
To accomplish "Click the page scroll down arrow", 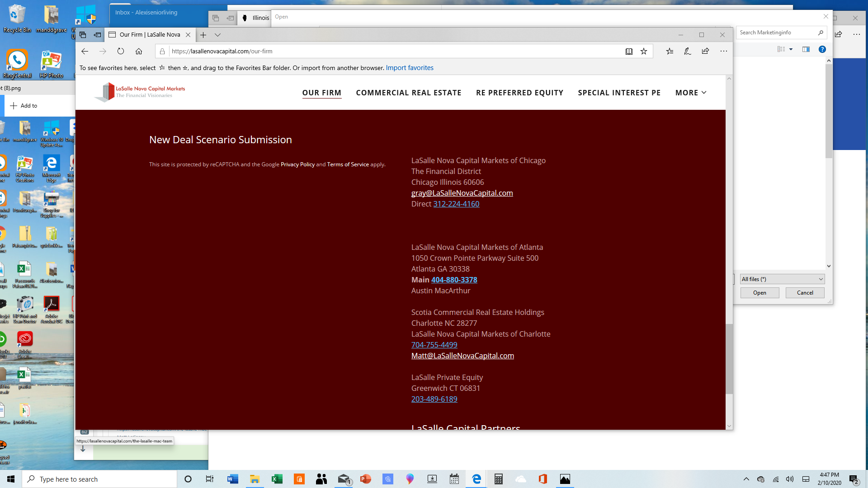I will [729, 426].
